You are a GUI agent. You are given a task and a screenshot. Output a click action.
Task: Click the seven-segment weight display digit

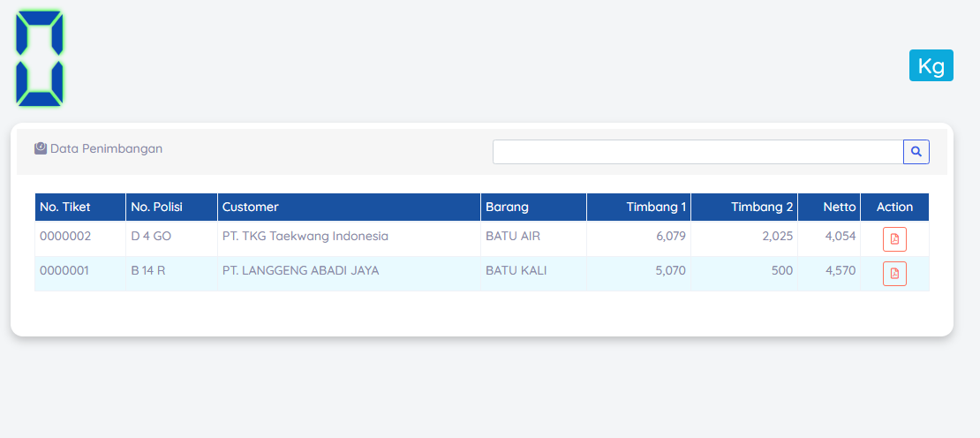(40, 59)
